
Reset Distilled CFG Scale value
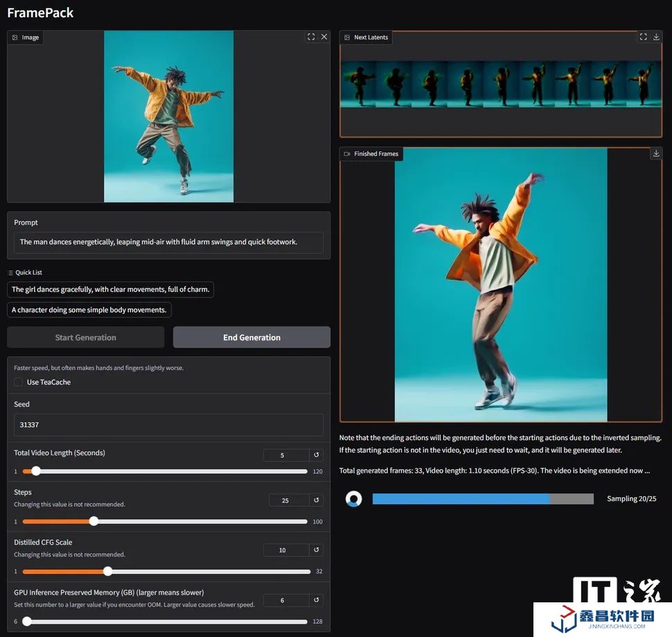click(317, 550)
